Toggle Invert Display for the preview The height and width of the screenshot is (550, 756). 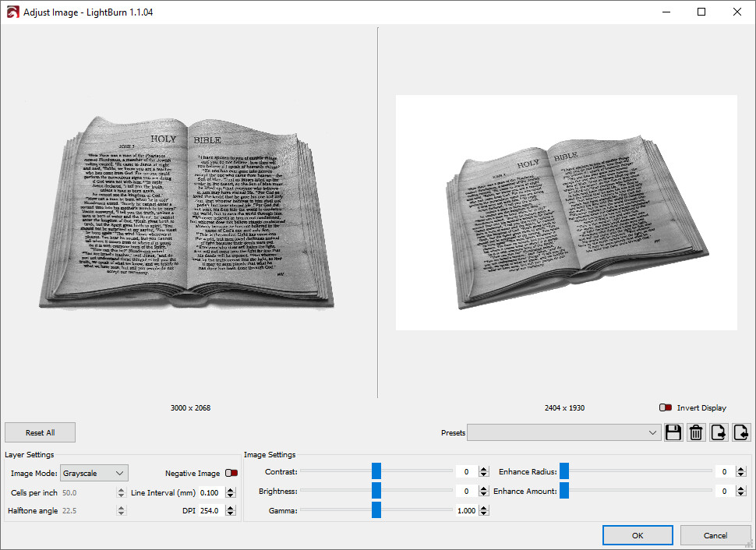click(x=666, y=407)
